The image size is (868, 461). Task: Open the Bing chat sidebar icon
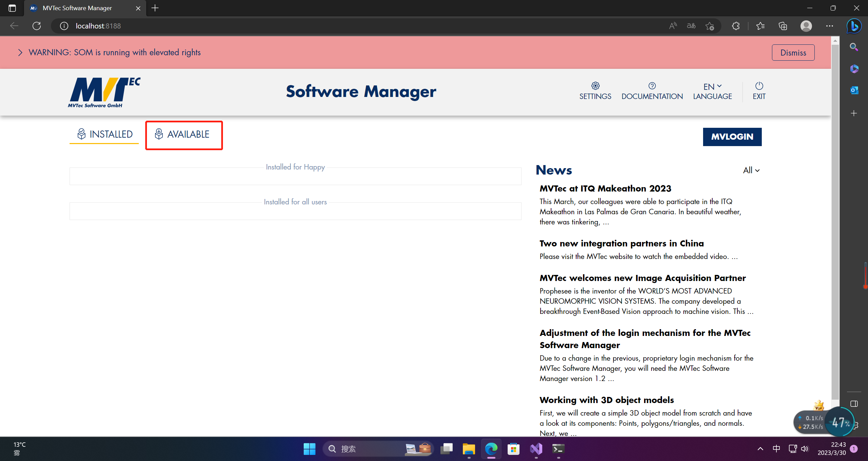click(x=854, y=26)
